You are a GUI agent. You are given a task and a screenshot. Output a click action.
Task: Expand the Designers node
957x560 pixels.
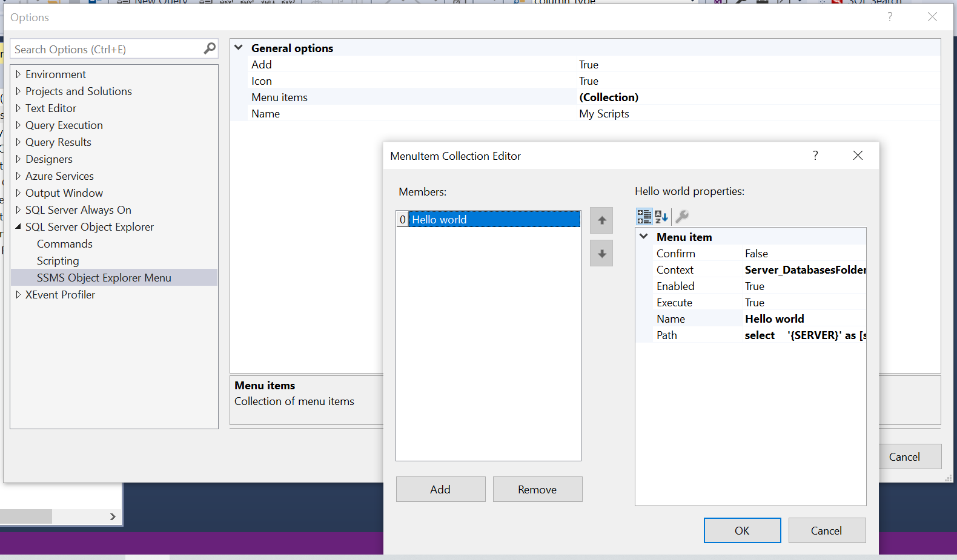tap(18, 159)
